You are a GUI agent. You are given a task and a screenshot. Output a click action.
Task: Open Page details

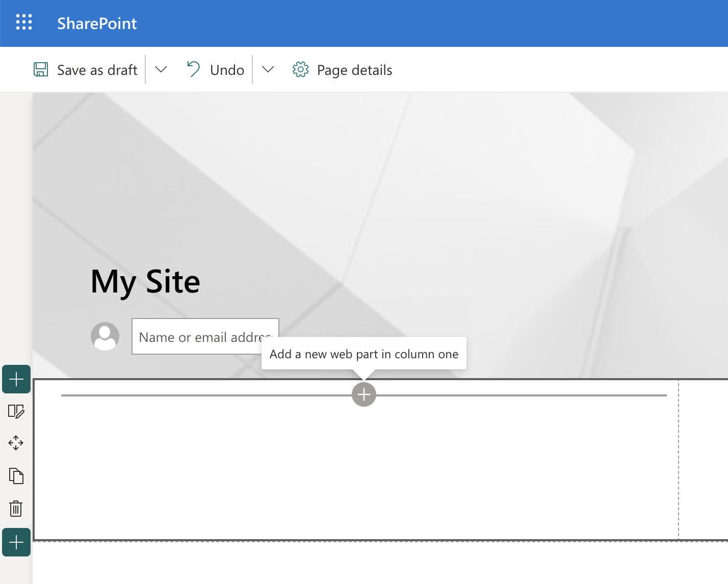coord(343,70)
